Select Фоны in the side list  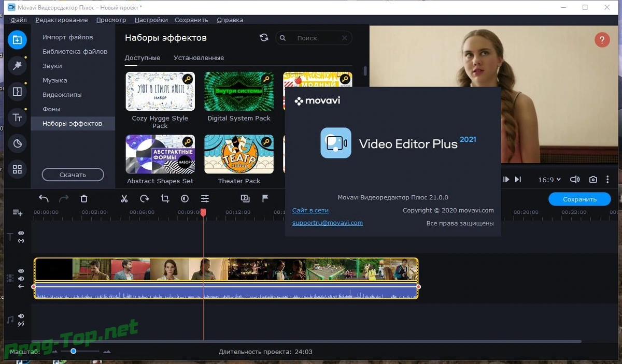coord(73,109)
